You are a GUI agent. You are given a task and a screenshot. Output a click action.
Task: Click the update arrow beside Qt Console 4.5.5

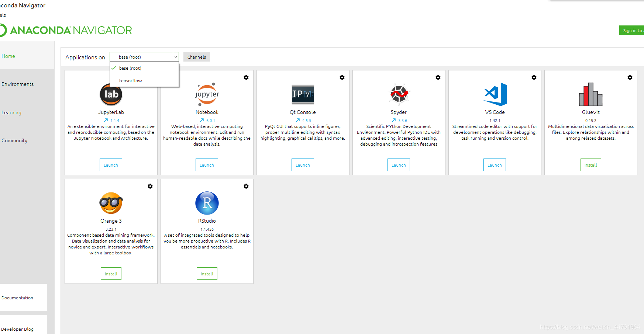tap(298, 120)
